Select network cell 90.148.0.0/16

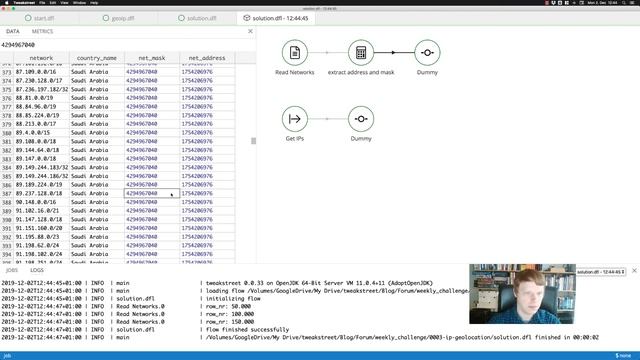pyautogui.click(x=41, y=202)
